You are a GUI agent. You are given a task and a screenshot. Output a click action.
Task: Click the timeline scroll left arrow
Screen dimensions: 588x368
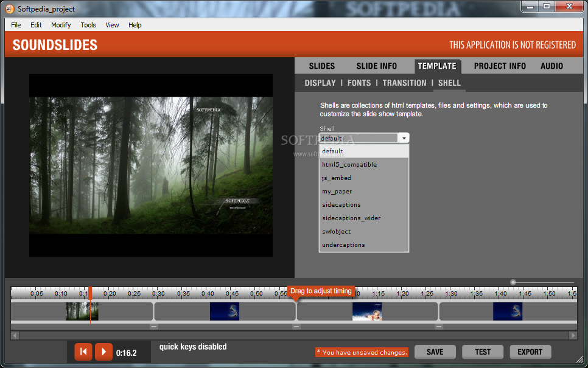pyautogui.click(x=15, y=335)
